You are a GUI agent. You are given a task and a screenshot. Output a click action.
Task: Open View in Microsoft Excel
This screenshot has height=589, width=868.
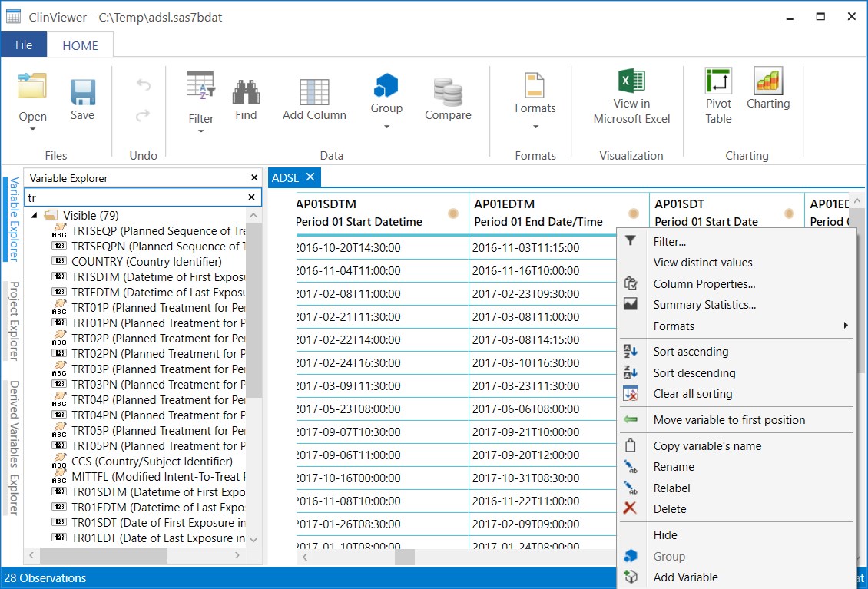click(x=631, y=81)
